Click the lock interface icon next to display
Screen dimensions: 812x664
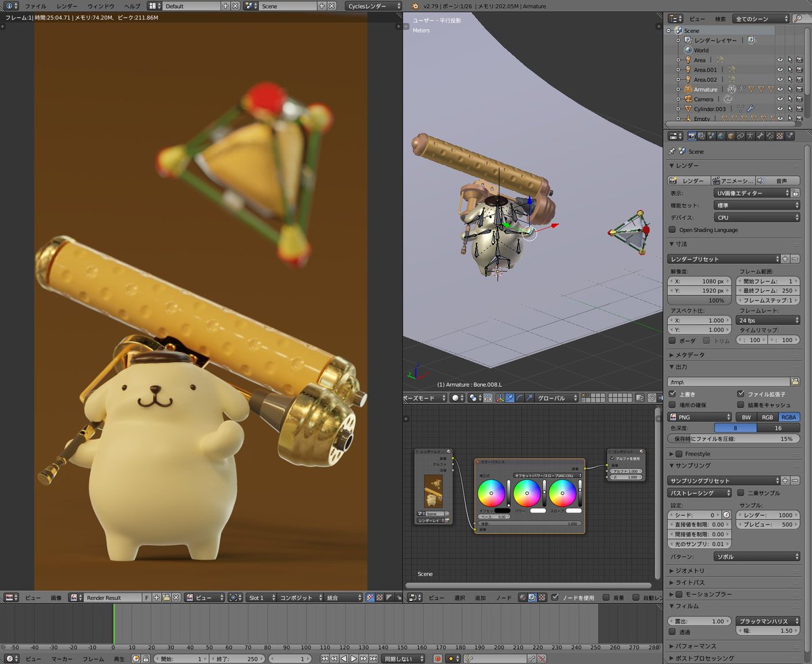coord(795,193)
